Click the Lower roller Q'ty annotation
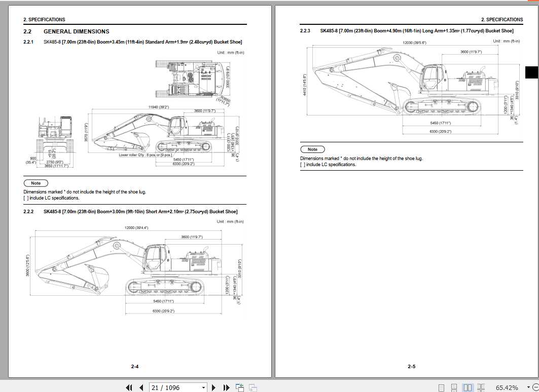The image size is (539, 392). click(146, 155)
